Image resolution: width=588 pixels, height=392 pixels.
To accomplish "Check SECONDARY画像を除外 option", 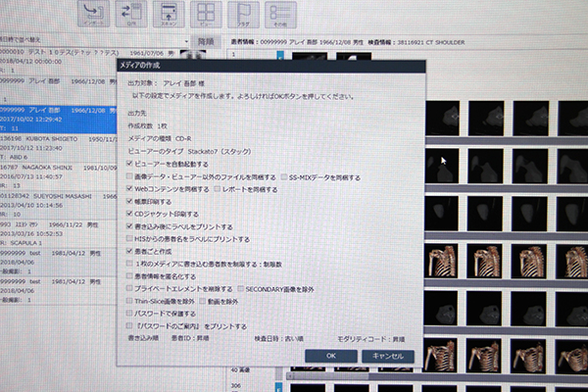I will [x=239, y=289].
